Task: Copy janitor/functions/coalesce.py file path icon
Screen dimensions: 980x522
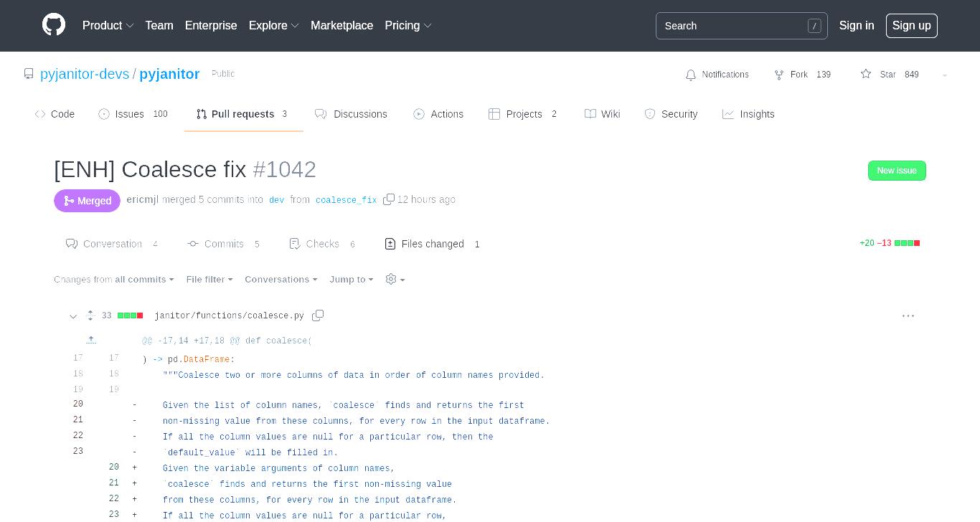Action: 318,315
